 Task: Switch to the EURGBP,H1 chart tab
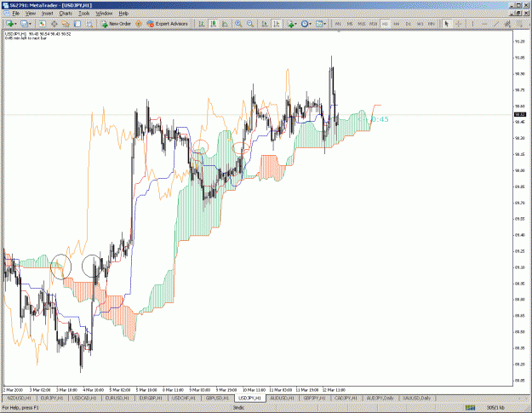tap(151, 398)
